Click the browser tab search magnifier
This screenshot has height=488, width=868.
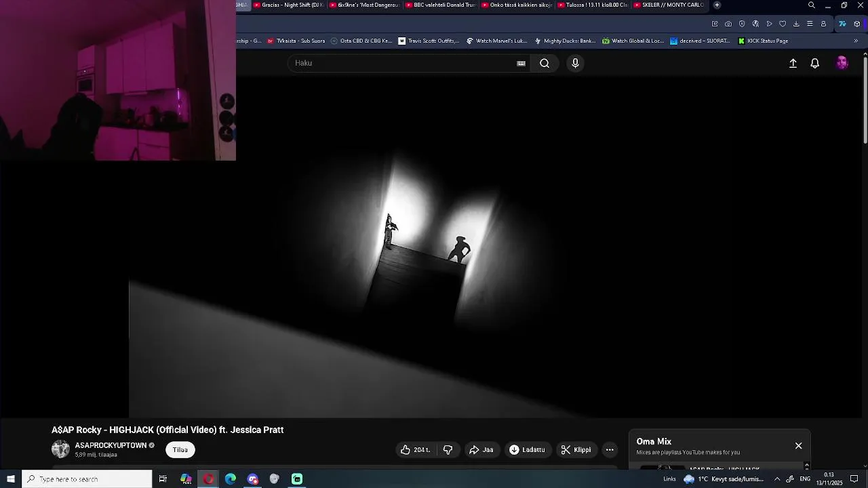coord(812,5)
